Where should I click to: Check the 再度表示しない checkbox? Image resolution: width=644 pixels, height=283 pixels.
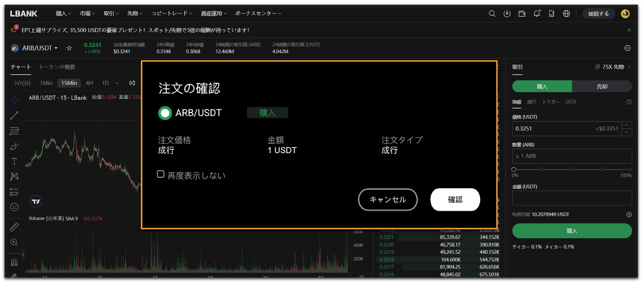tap(161, 174)
